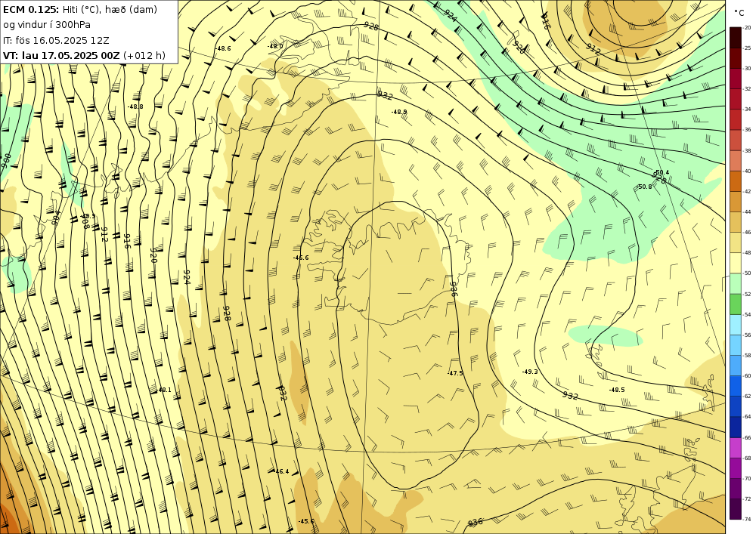The height and width of the screenshot is (534, 756).
Task: Click the -48.1 temperature label
Action: coord(163,390)
